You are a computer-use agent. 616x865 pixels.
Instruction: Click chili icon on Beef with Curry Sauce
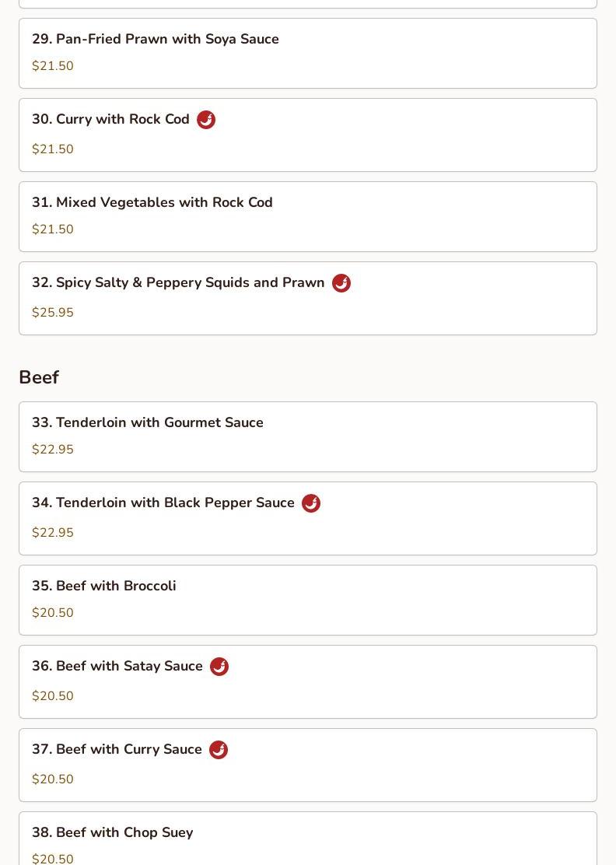pyautogui.click(x=219, y=750)
